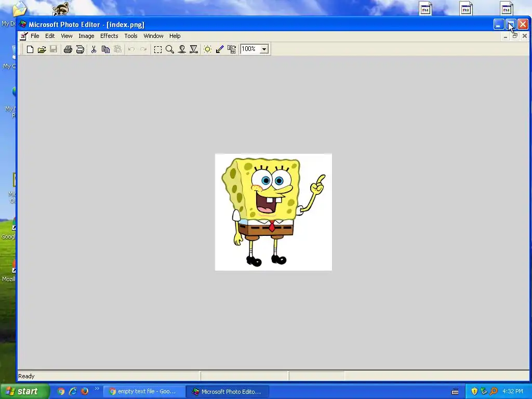Launch Internet Explorer from quick launch
The height and width of the screenshot is (399, 532).
point(73,391)
